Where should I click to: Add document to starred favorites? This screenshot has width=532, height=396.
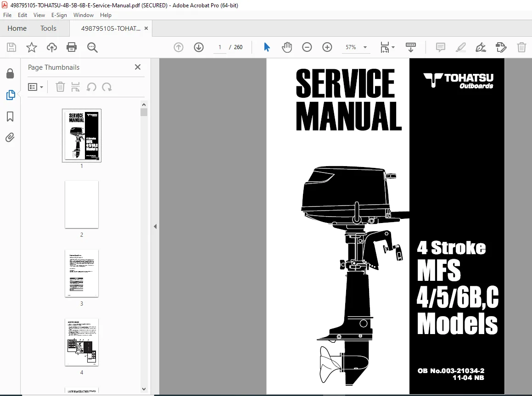(32, 47)
